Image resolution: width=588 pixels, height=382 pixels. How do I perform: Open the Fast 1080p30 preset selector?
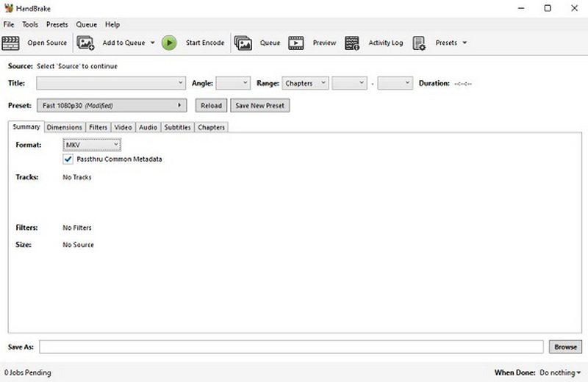click(112, 105)
